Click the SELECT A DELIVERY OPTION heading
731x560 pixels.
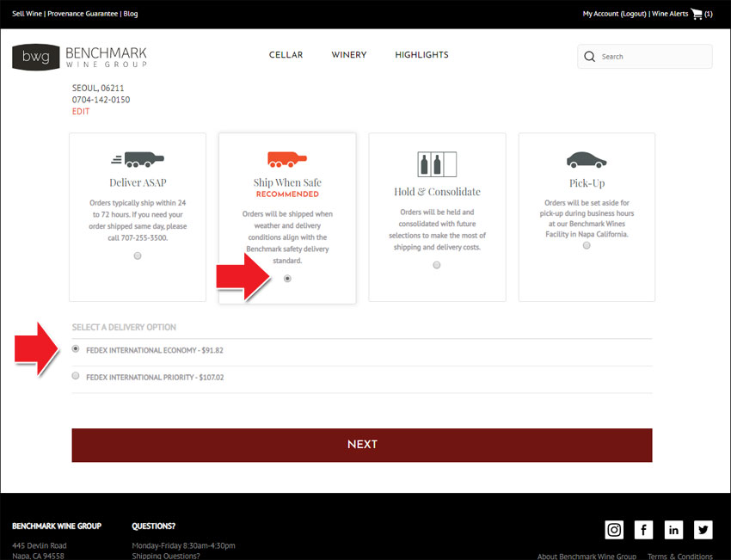[124, 328]
